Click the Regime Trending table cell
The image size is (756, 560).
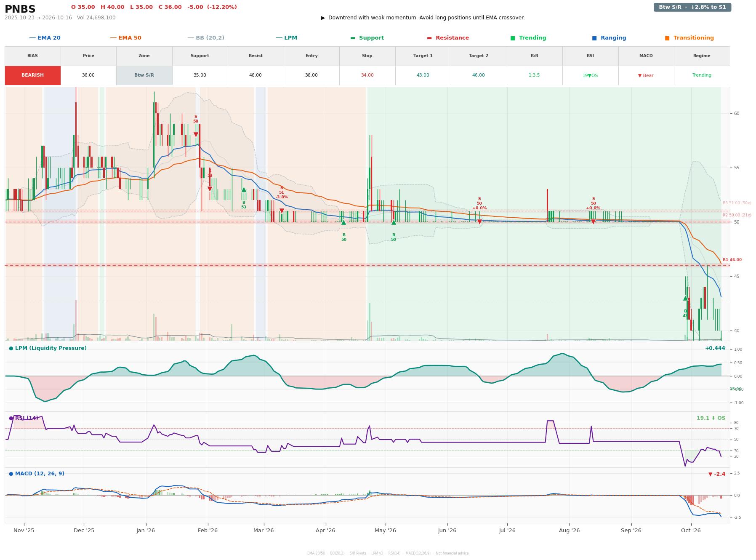[702, 75]
